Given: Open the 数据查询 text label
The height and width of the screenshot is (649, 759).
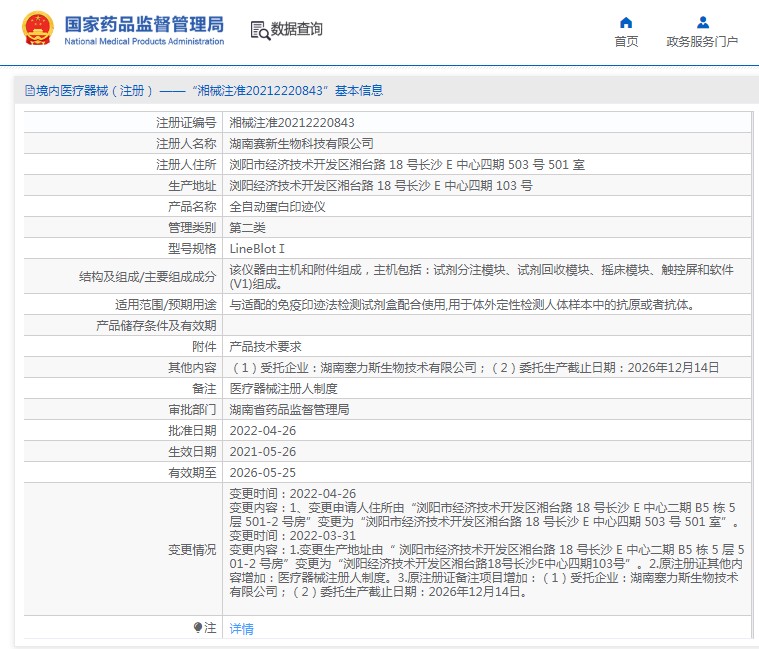Looking at the screenshot, I should point(297,30).
